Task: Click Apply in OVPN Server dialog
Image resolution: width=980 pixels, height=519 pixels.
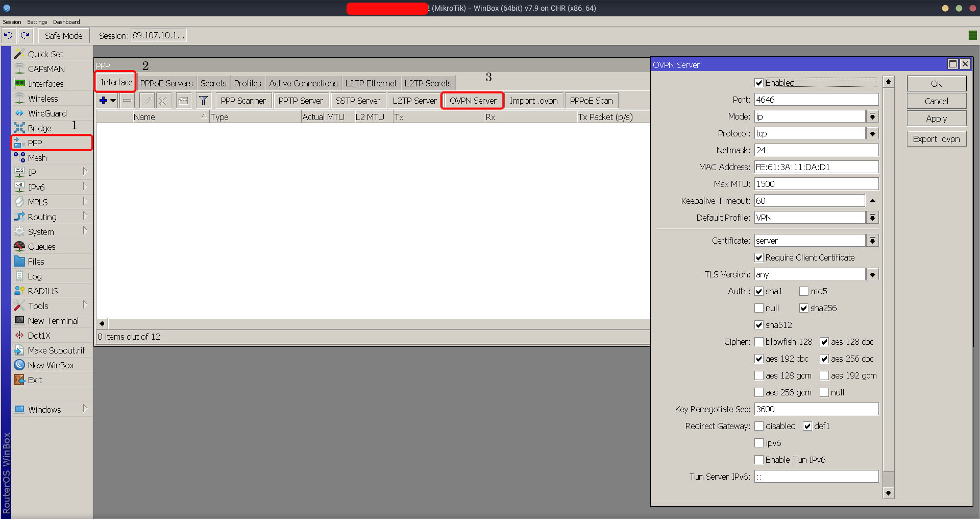Action: [937, 119]
